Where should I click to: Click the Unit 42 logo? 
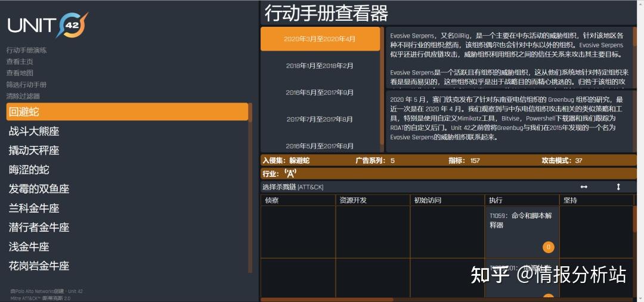pyautogui.click(x=47, y=25)
